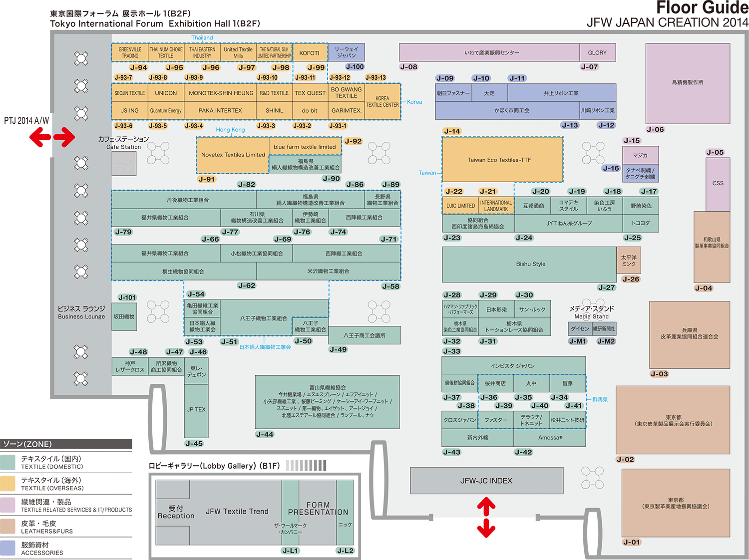
Task: Click the J-100 booth number label
Action: 355,67
